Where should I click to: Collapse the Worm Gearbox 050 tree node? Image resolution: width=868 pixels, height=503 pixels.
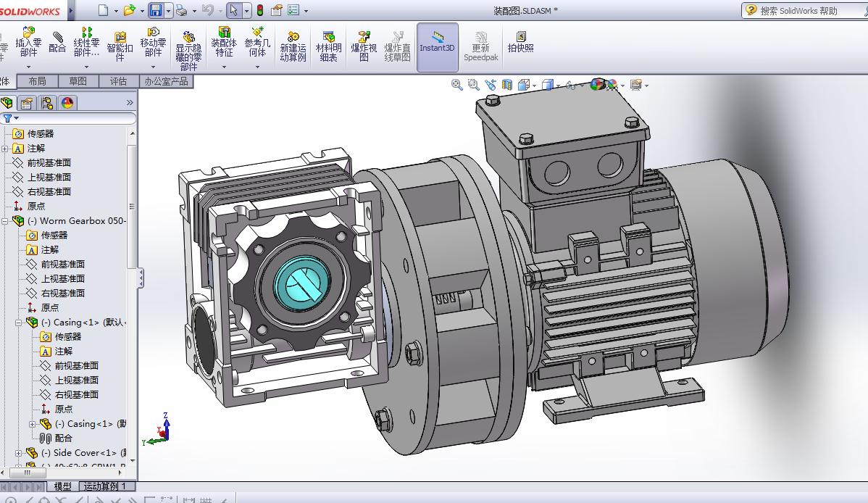pyautogui.click(x=5, y=221)
